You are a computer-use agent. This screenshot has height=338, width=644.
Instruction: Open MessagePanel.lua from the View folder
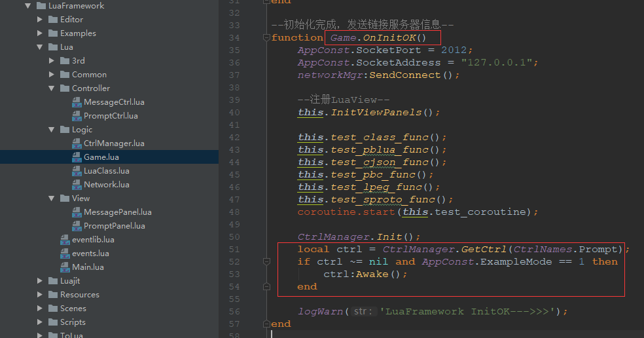[x=118, y=212]
